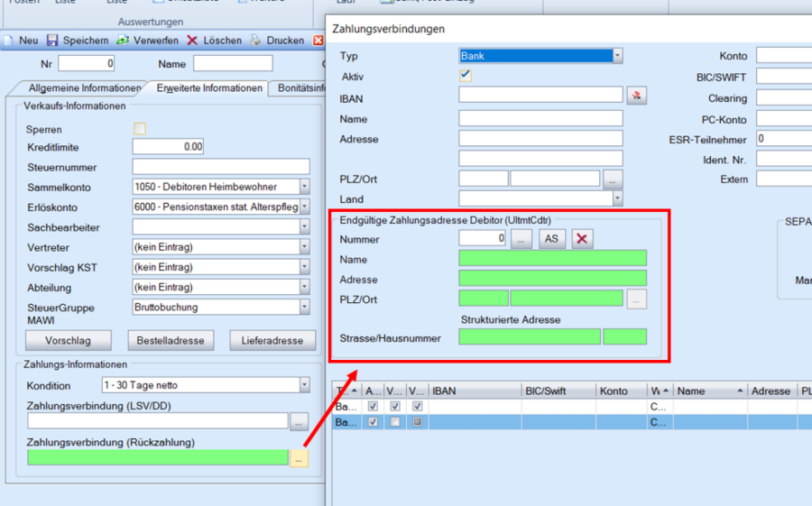The image size is (812, 506).
Task: Click the Drucken printer icon
Action: [256, 41]
